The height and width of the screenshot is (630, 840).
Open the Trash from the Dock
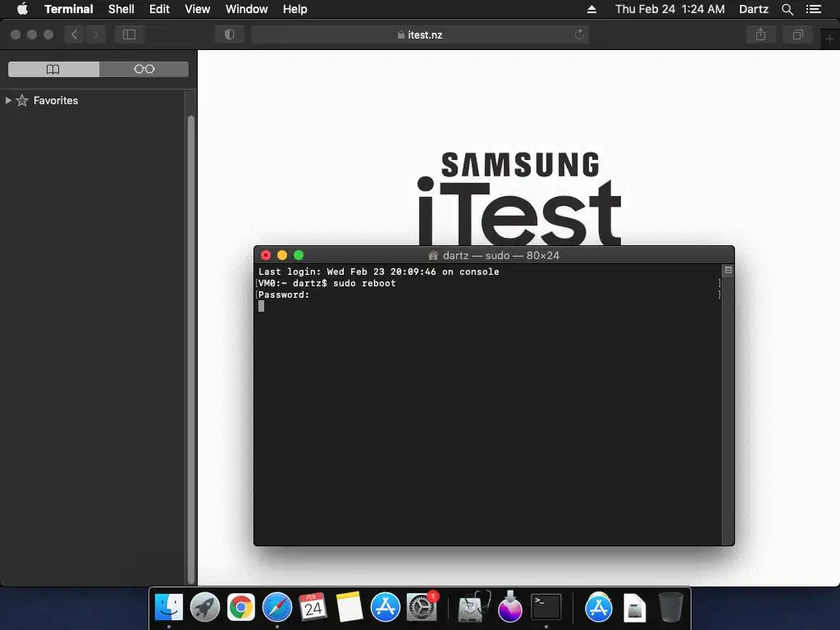670,607
